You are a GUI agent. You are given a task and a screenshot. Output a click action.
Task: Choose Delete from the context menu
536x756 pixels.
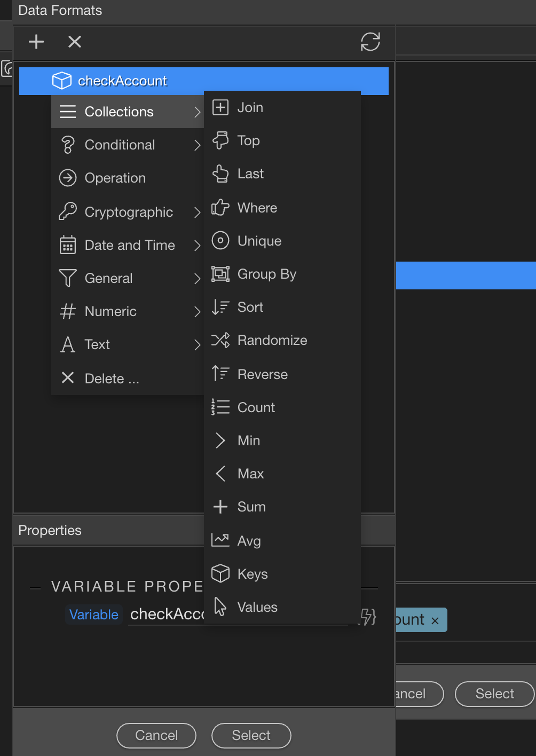(x=111, y=379)
